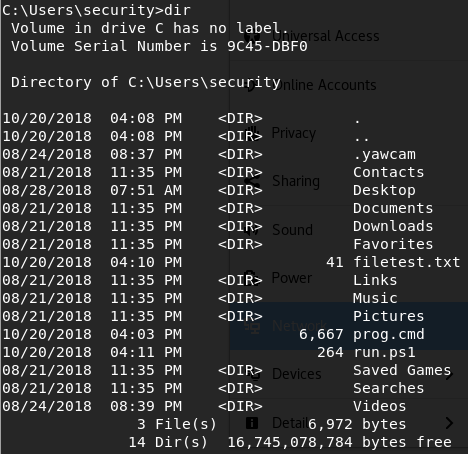
Task: Open the Power label in Settings sidebar
Action: [292, 278]
